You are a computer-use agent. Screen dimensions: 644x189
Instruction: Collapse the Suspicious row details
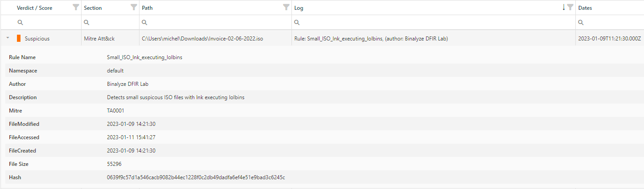pyautogui.click(x=8, y=38)
